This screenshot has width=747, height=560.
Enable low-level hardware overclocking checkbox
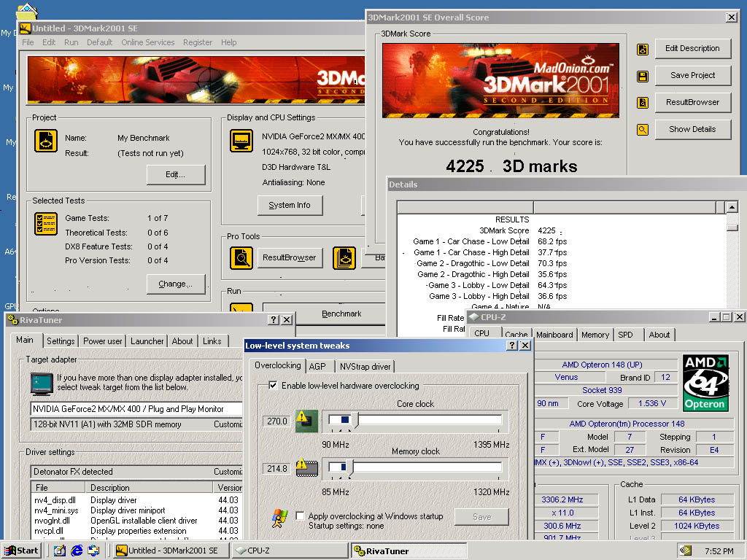(273, 385)
